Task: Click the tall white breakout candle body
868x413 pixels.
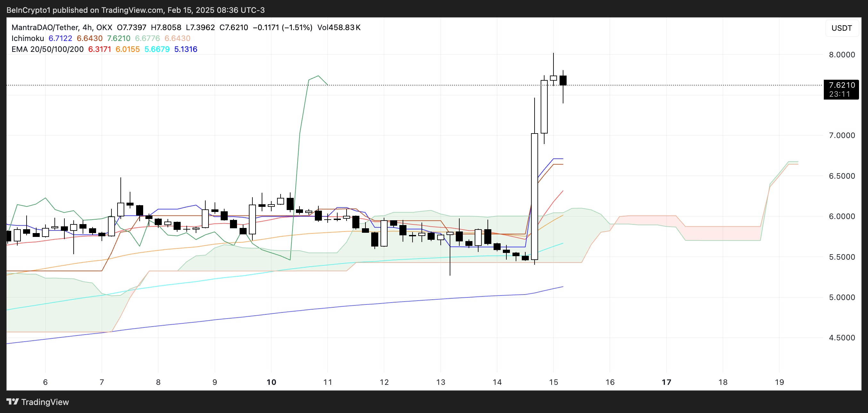Action: point(535,196)
